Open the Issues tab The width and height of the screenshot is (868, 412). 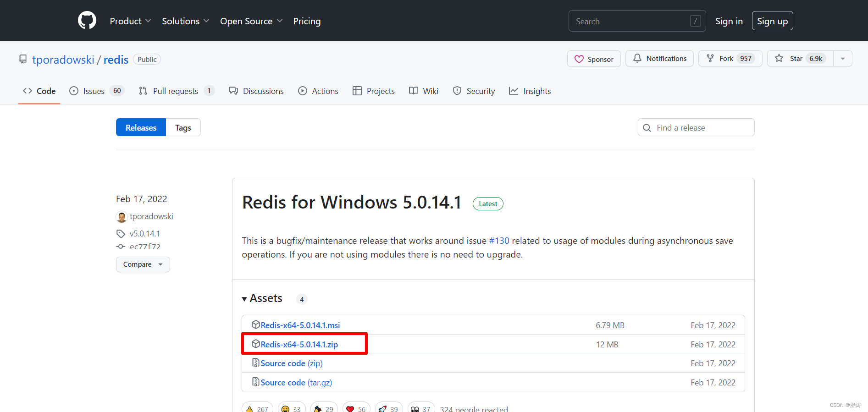(96, 91)
